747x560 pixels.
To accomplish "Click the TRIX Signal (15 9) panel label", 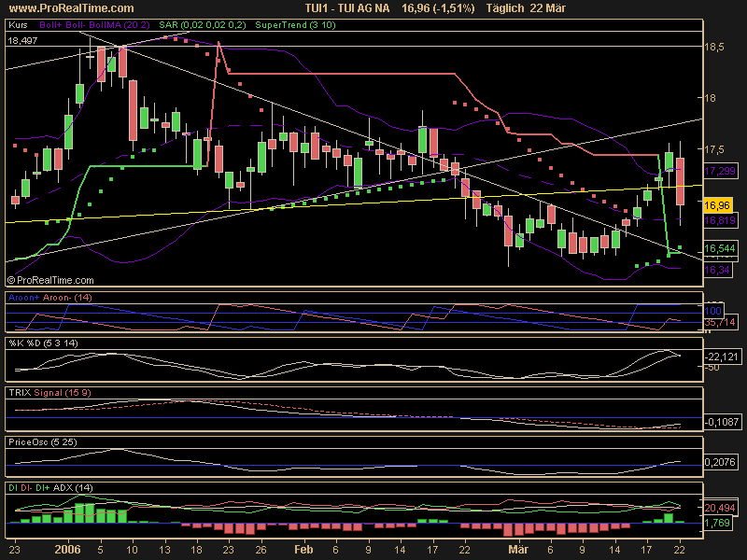I will point(44,393).
